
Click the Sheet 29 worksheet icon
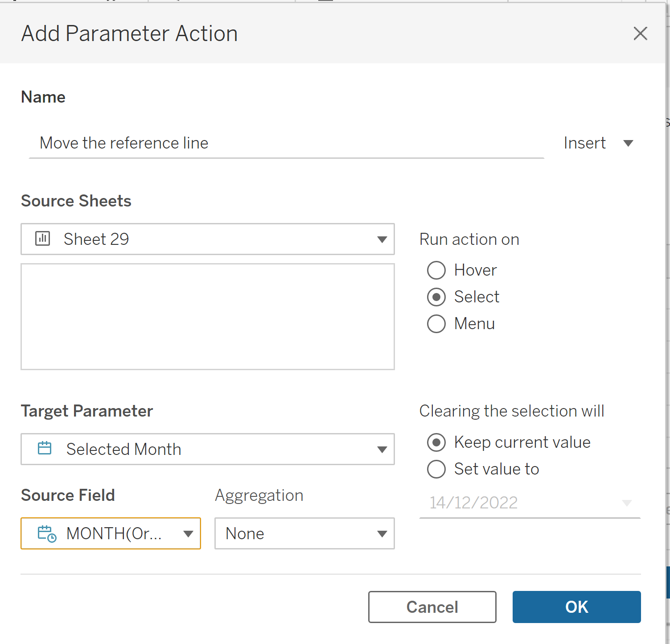43,239
